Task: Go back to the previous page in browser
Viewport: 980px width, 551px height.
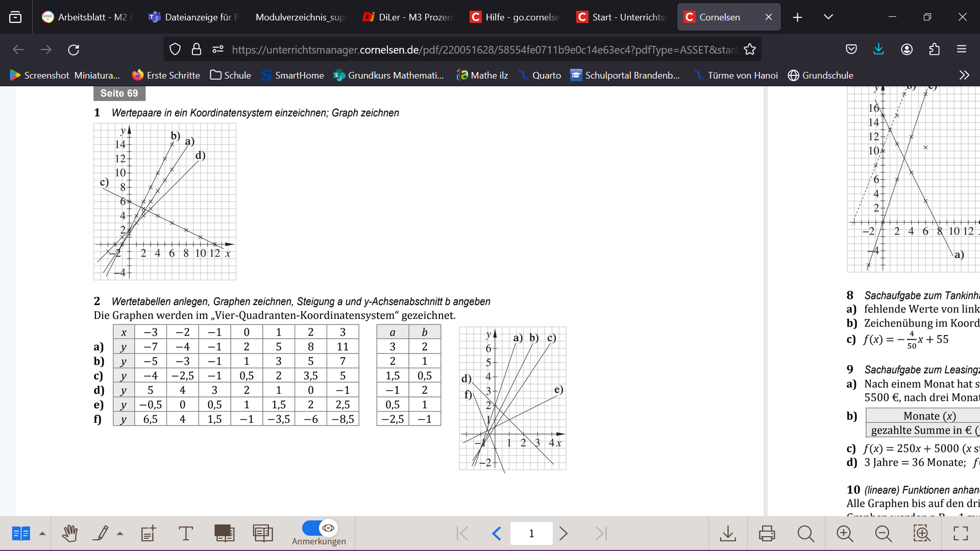Action: tap(18, 49)
